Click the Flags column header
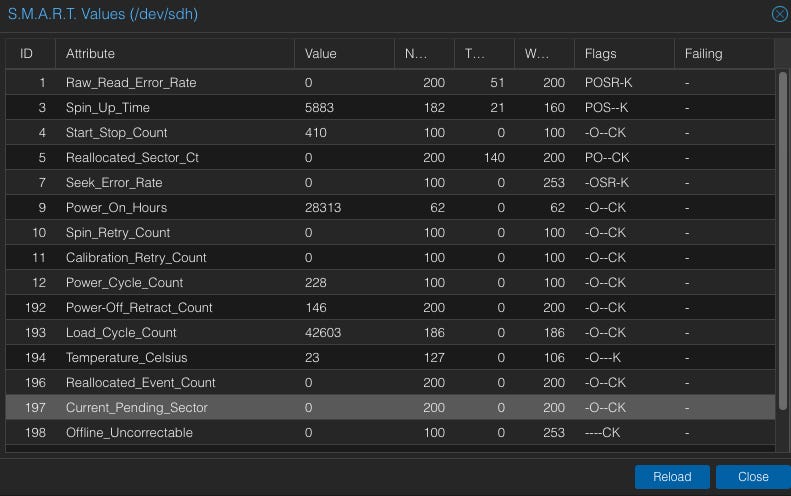The height and width of the screenshot is (496, 791). pyautogui.click(x=624, y=53)
